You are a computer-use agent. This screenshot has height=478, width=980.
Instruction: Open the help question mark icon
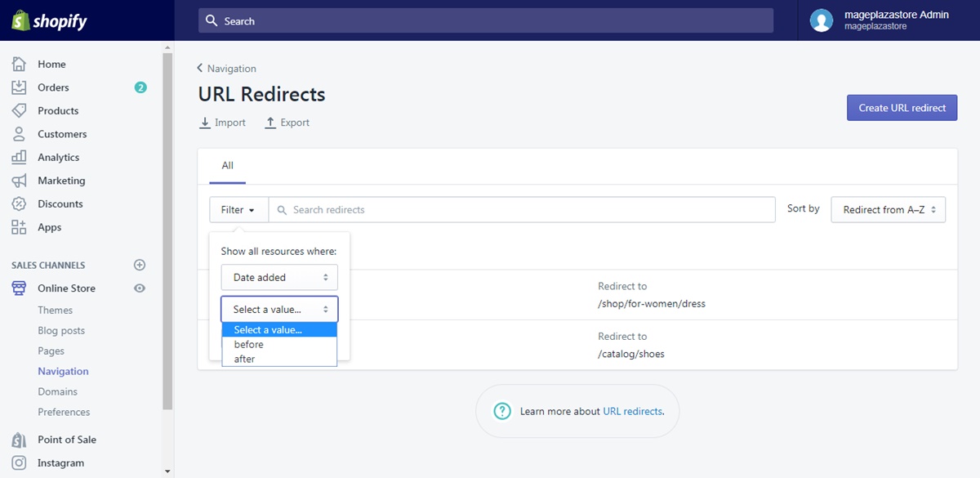click(502, 411)
